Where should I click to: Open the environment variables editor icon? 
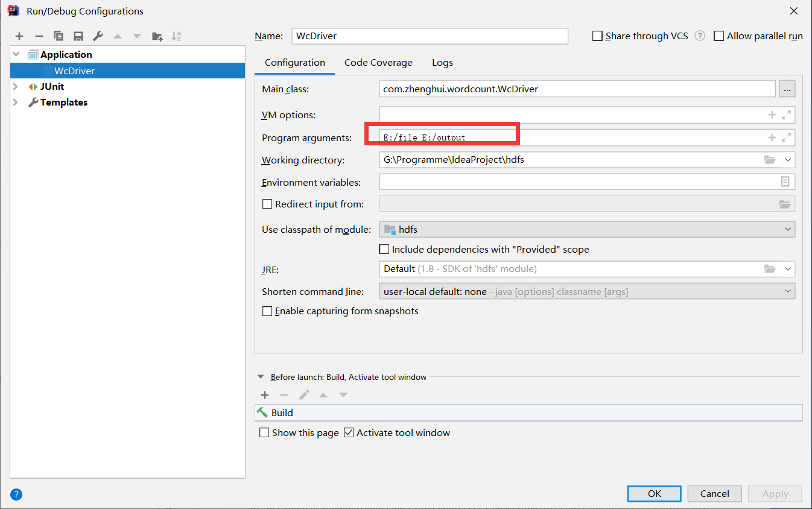coord(784,182)
